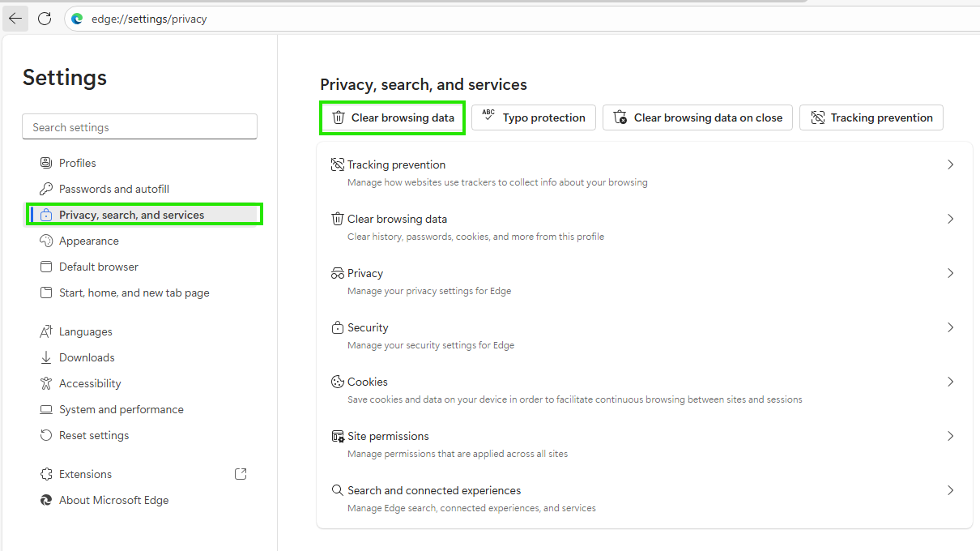The width and height of the screenshot is (980, 551).
Task: Expand the Site permissions row chevron
Action: (x=951, y=436)
